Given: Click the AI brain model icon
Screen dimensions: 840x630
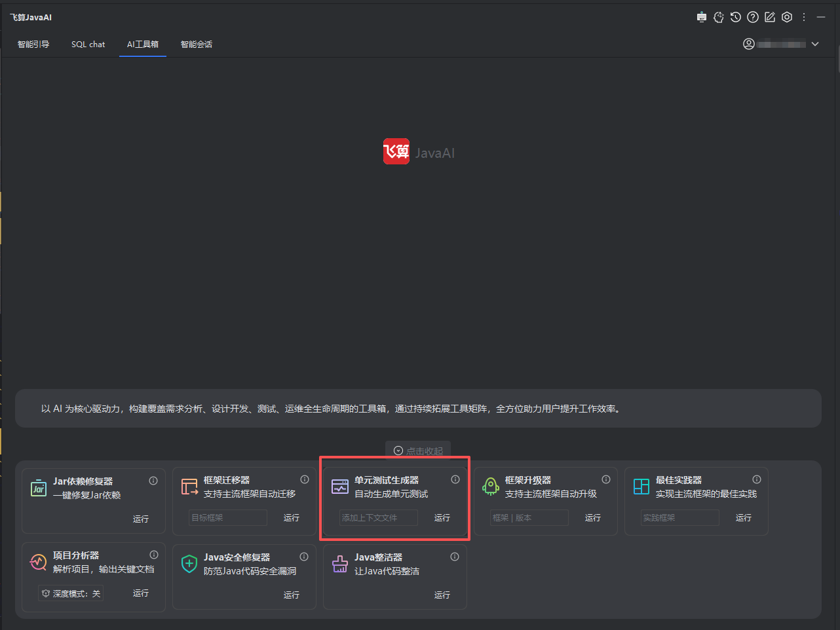Looking at the screenshot, I should tap(719, 17).
